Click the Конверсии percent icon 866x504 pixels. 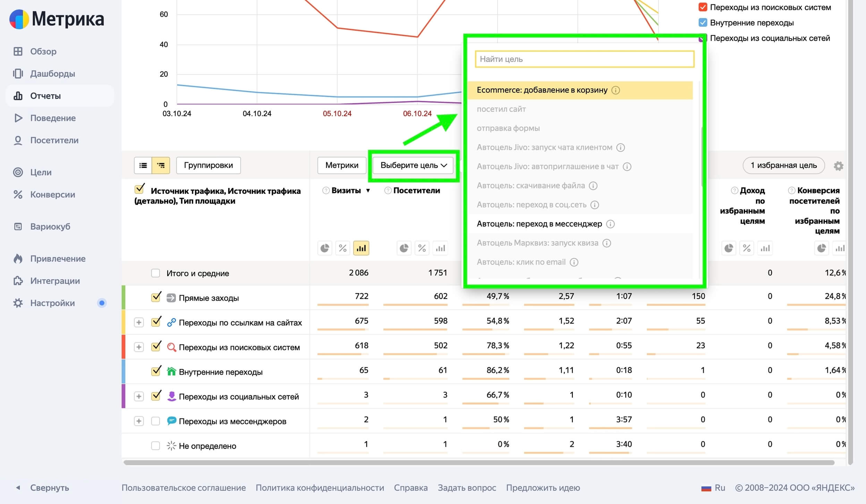(18, 194)
